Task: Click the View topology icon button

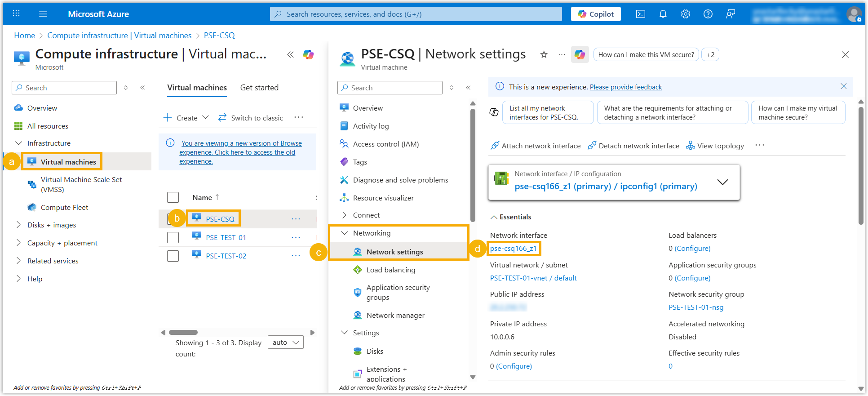Action: [715, 146]
